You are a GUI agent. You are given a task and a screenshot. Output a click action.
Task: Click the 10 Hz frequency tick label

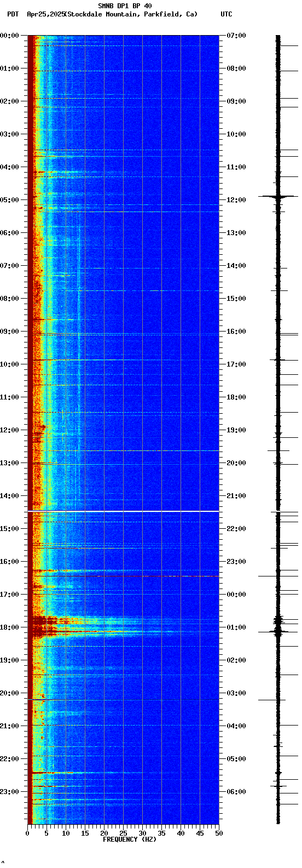pyautogui.click(x=66, y=833)
